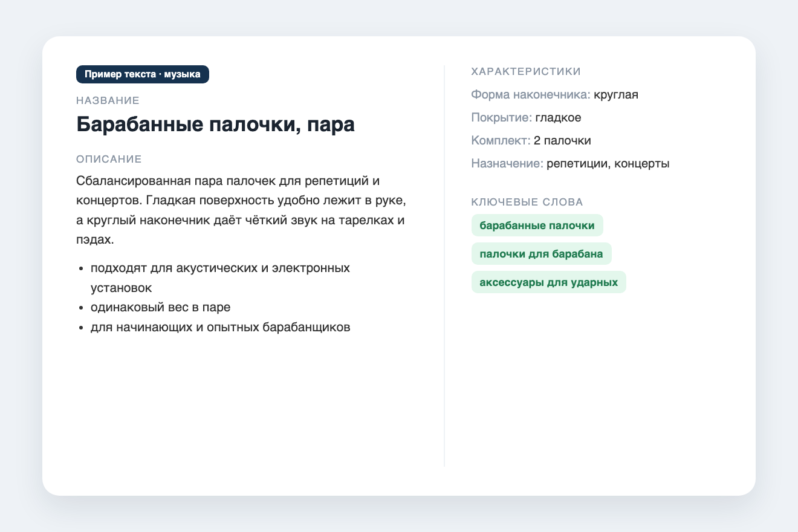Click the "ОПИСАНИЕ" section label
Screen dimensions: 798x532
(109, 159)
